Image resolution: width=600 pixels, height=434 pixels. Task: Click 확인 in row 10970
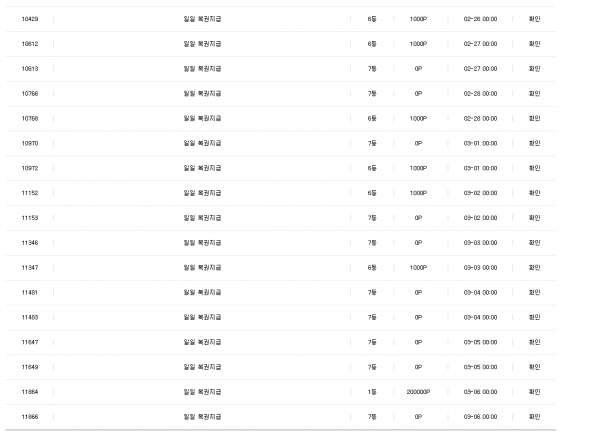click(534, 143)
